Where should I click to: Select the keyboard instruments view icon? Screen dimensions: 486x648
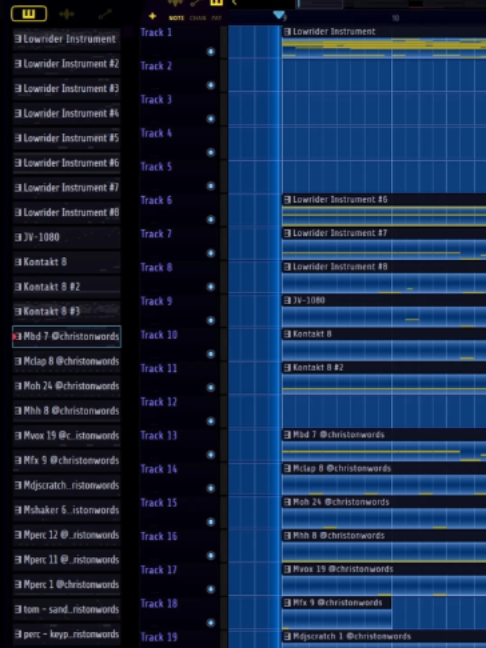point(29,14)
